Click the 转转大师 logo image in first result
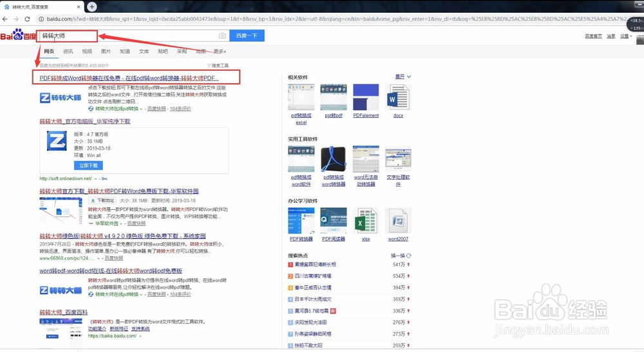 [x=61, y=98]
